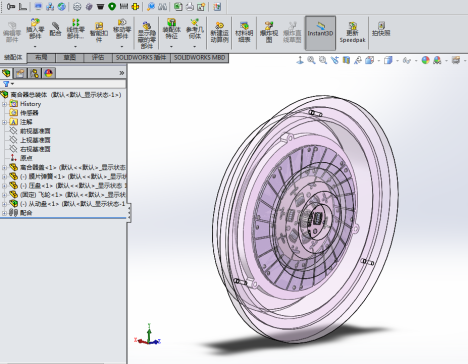Open the Hide/Show Items glasses dropdown
The image size is (468, 364).
[x=407, y=60]
